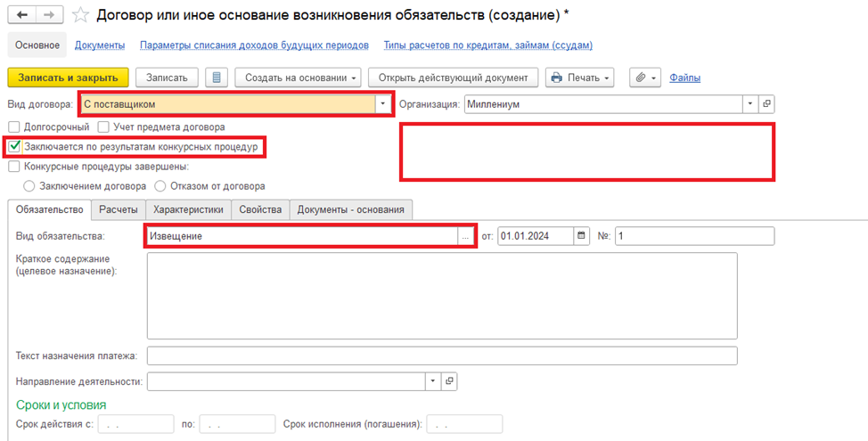868x441 pixels.
Task: Click the Срок действия с date field
Action: pyautogui.click(x=136, y=424)
